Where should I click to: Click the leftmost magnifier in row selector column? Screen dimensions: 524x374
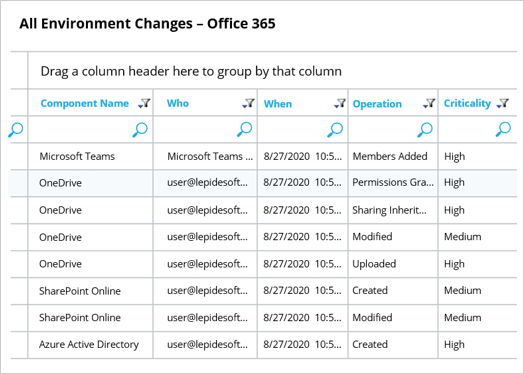[16, 130]
